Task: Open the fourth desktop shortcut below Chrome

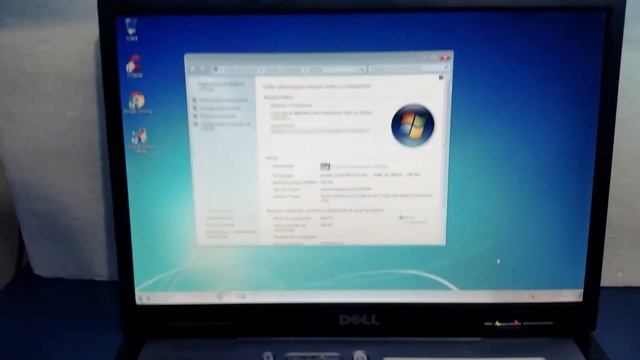Action: pyautogui.click(x=140, y=140)
